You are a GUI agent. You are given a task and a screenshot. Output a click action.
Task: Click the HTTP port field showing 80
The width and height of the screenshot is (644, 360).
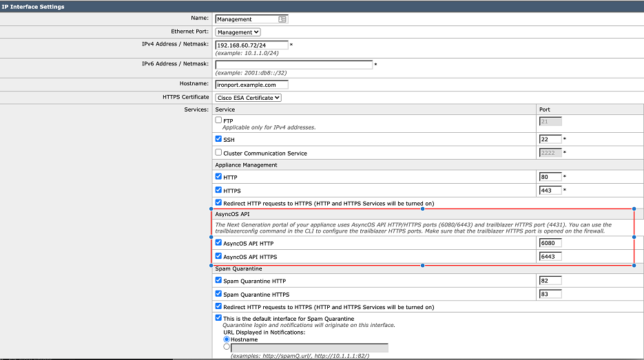550,177
